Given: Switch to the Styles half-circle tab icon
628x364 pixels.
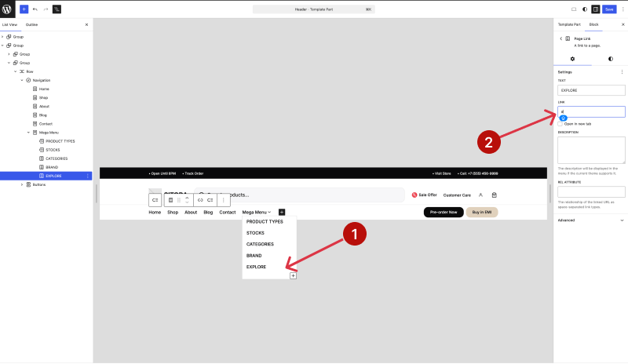Looking at the screenshot, I should point(611,59).
